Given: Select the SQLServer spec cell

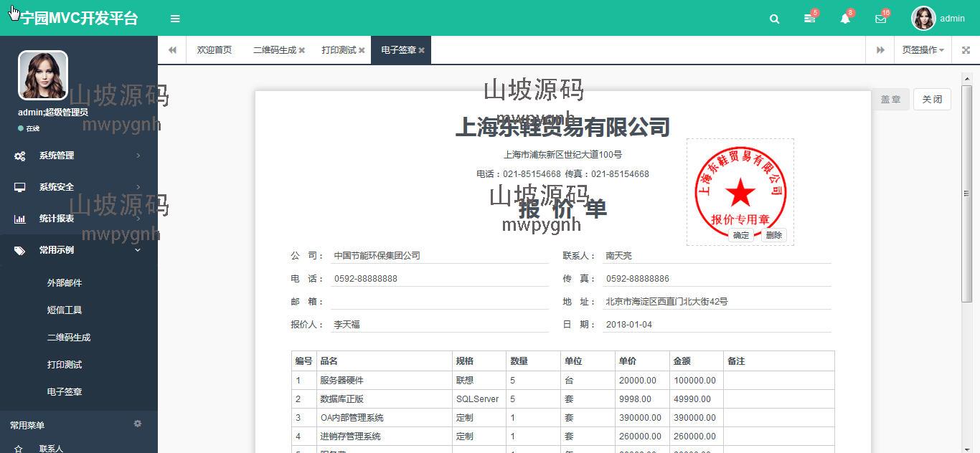Looking at the screenshot, I should click(x=479, y=399).
